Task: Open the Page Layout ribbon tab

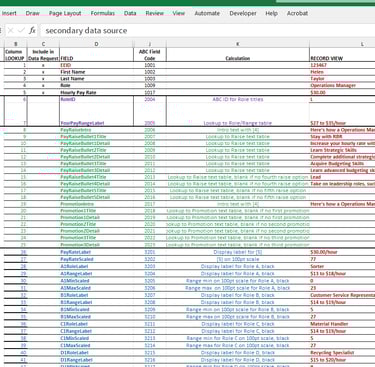Action: pos(65,13)
